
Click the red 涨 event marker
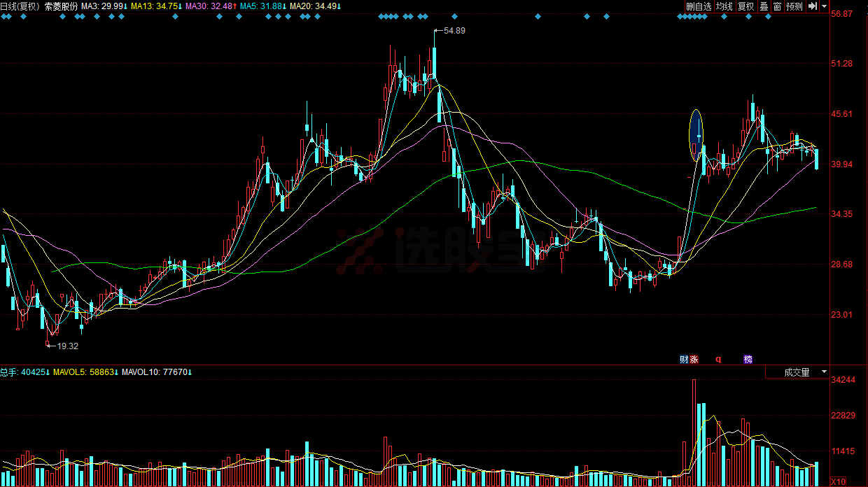tap(694, 360)
